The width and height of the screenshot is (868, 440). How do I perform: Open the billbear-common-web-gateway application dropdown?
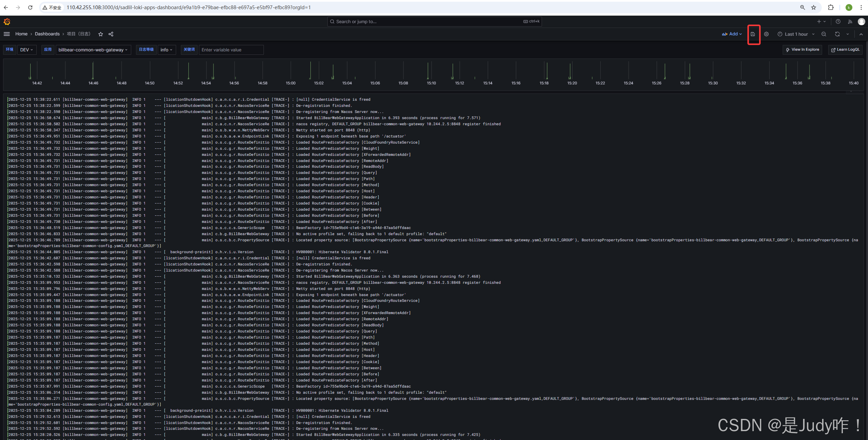pos(93,50)
